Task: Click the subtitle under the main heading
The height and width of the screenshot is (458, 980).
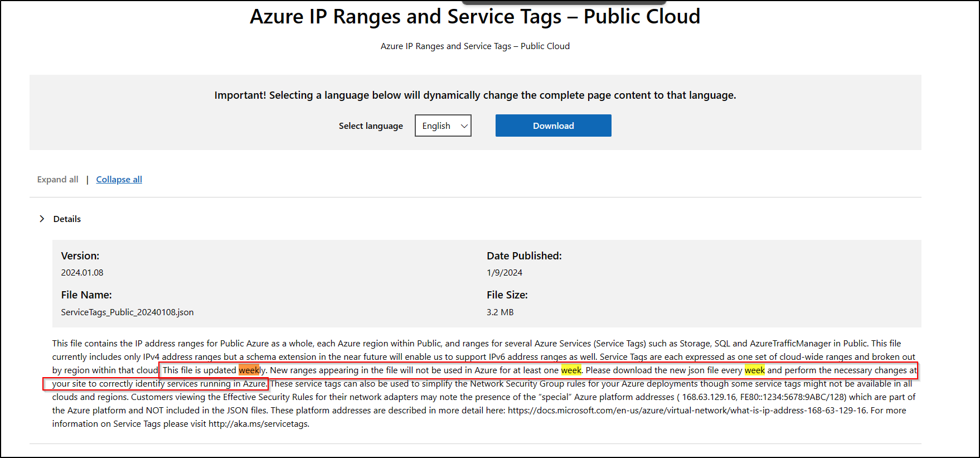Action: point(475,46)
